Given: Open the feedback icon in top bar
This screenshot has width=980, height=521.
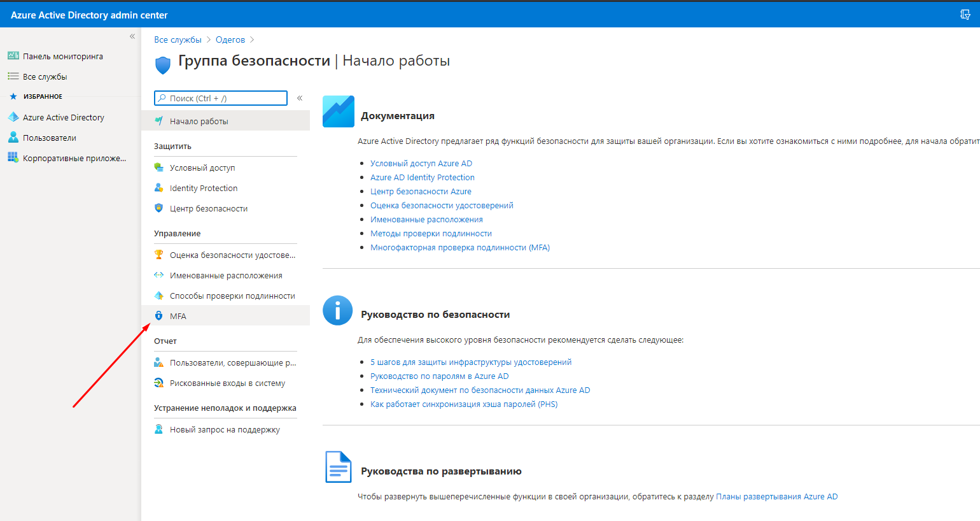Looking at the screenshot, I should 965,15.
